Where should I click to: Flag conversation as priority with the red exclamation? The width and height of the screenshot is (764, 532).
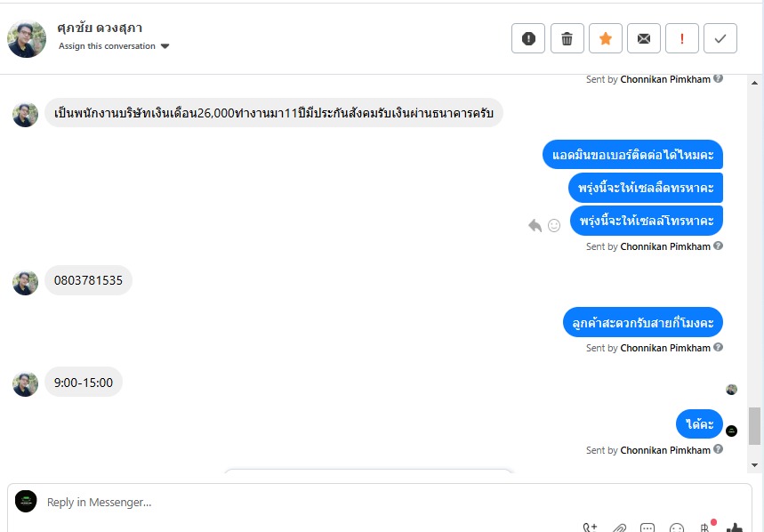pyautogui.click(x=682, y=38)
